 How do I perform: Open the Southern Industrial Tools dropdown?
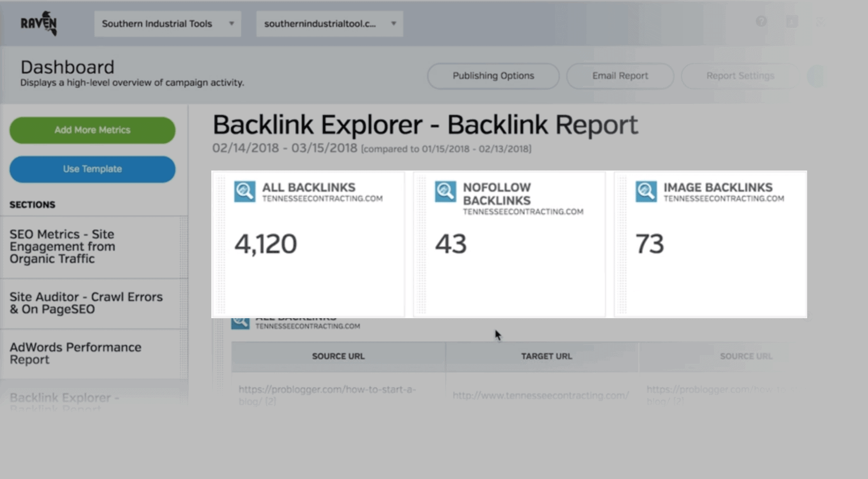[x=167, y=24]
